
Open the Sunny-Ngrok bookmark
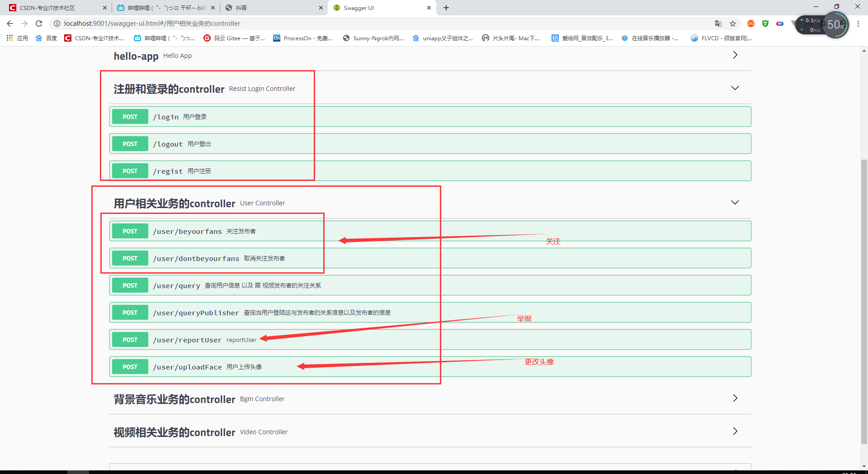(373, 38)
